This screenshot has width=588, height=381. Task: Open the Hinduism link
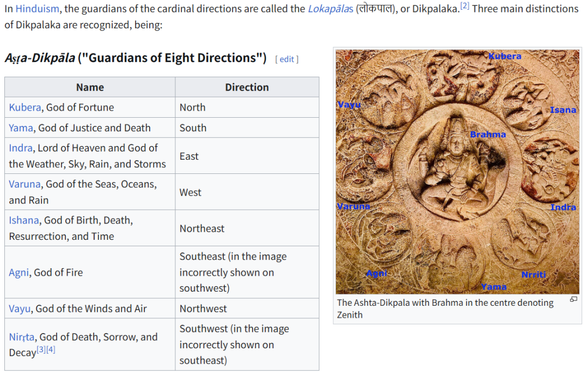(x=37, y=9)
